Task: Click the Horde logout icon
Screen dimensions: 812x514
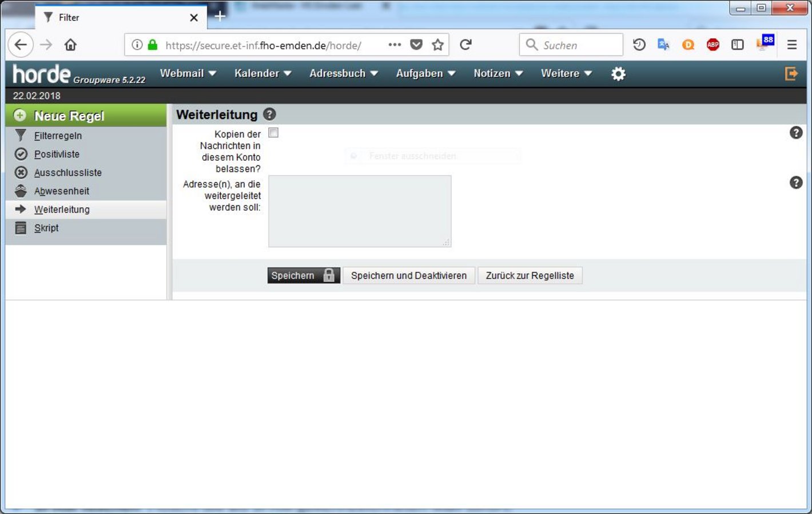Action: [x=791, y=73]
